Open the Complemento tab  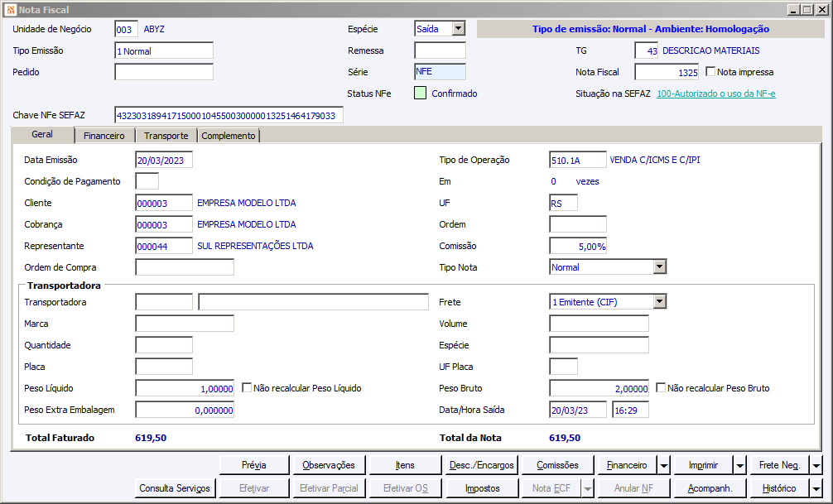[229, 136]
